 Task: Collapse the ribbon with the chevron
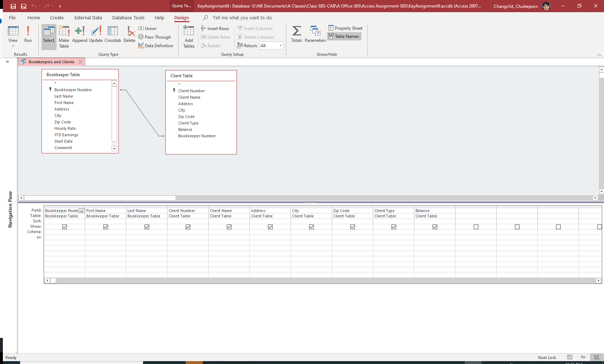point(599,55)
